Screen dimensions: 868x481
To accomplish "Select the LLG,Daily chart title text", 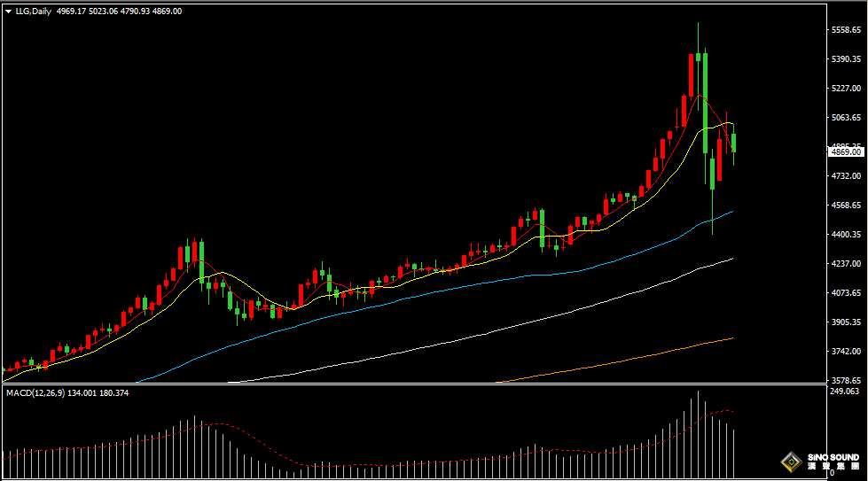I will coord(33,12).
